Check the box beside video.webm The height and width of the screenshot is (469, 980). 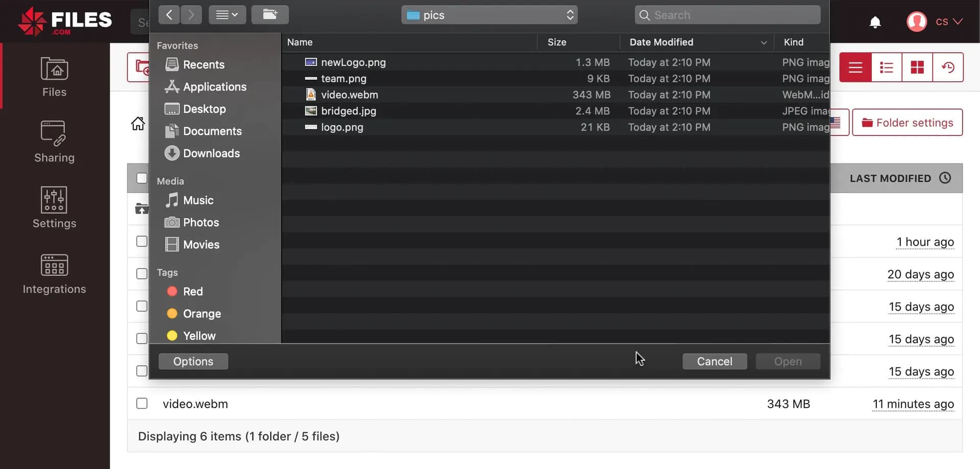tap(142, 404)
